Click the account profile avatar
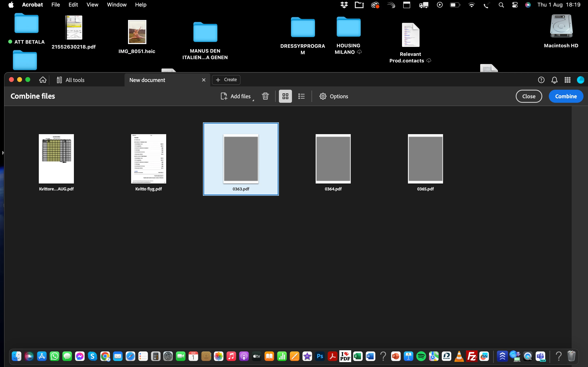Viewport: 588px width, 367px height. click(x=580, y=80)
